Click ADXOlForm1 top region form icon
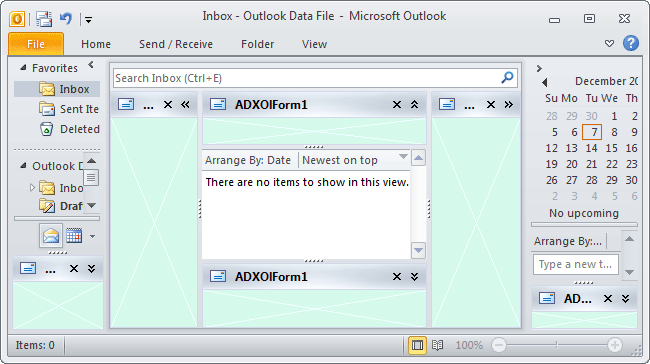This screenshot has height=364, width=650. tap(218, 104)
